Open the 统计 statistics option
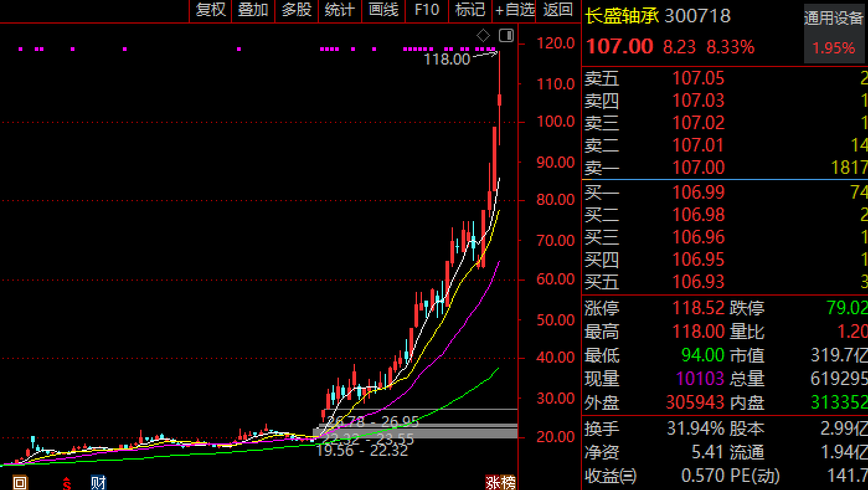 click(339, 10)
